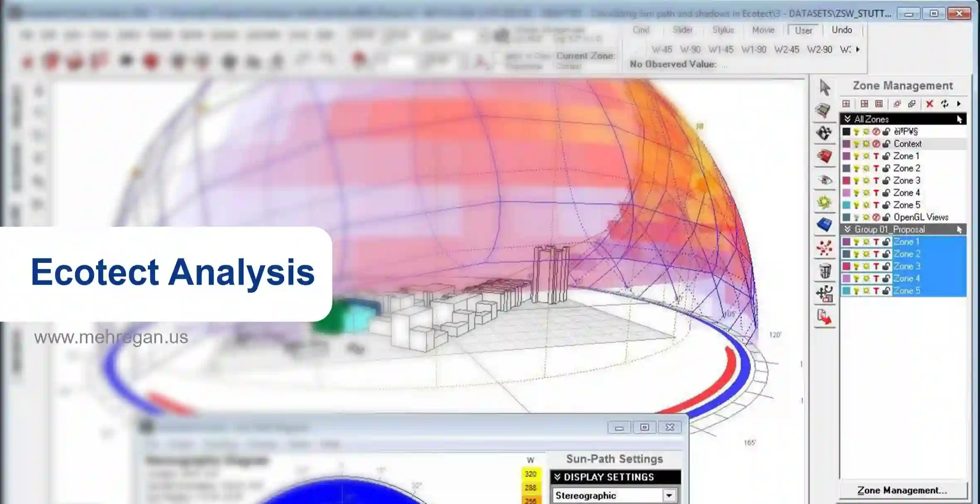
Task: Click the red X delete zone icon
Action: 929,104
